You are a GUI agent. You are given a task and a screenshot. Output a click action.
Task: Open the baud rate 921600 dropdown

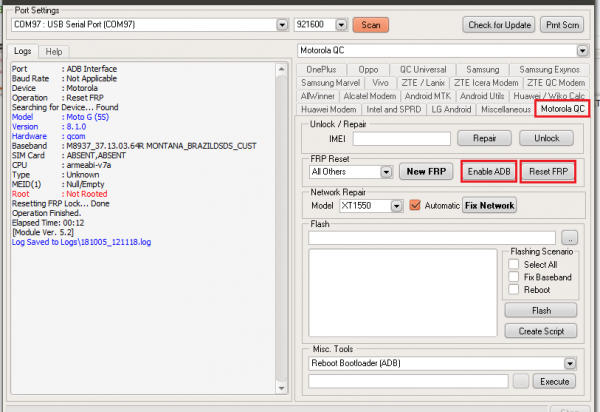coord(341,25)
